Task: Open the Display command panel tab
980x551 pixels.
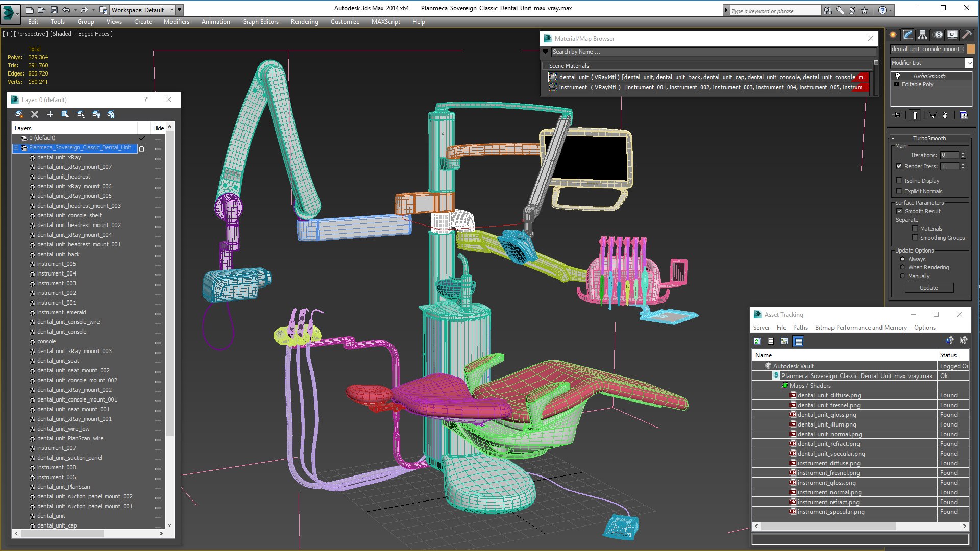Action: [x=952, y=35]
